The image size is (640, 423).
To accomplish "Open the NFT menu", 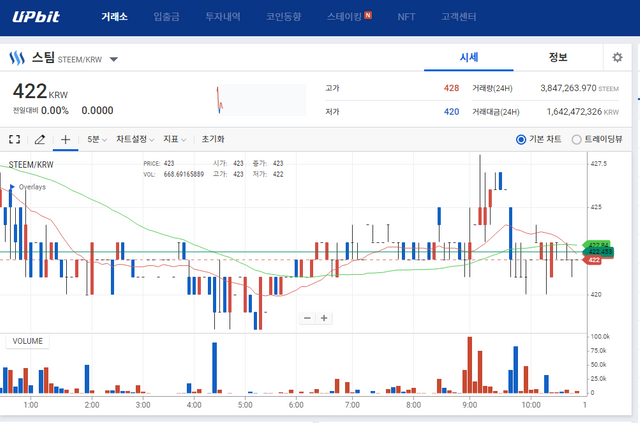I will click(406, 17).
